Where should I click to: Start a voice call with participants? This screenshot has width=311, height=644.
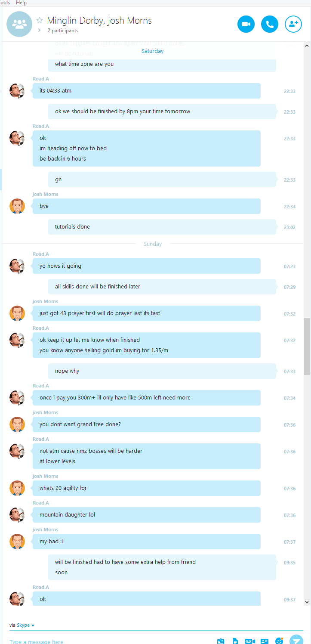(x=270, y=24)
